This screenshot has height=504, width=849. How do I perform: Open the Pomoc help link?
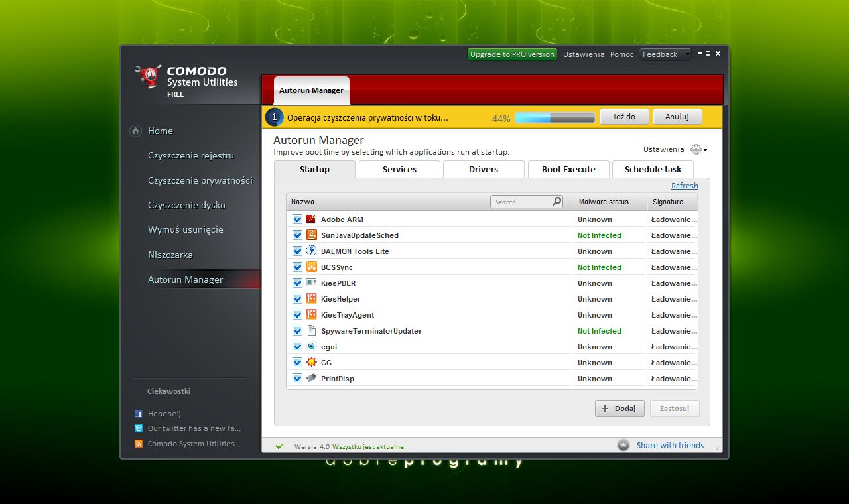point(622,54)
